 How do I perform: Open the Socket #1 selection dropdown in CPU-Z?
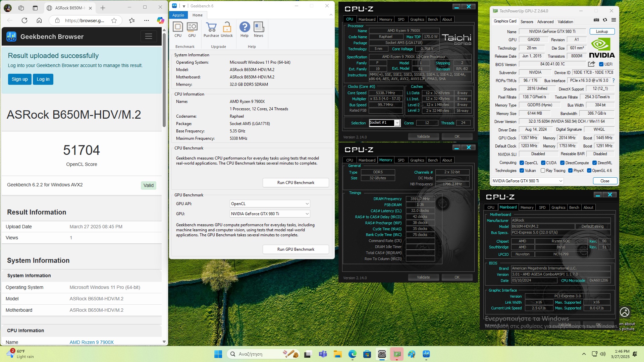coord(385,123)
